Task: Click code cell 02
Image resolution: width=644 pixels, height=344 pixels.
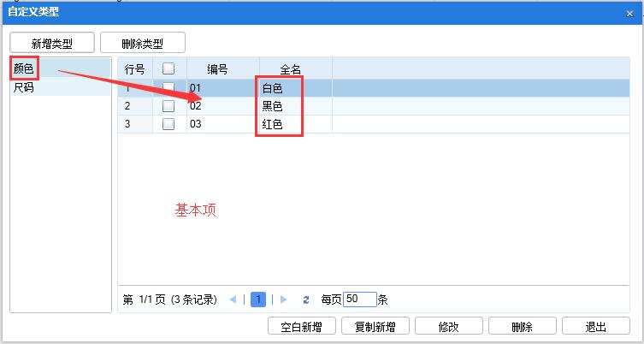Action: coord(223,106)
